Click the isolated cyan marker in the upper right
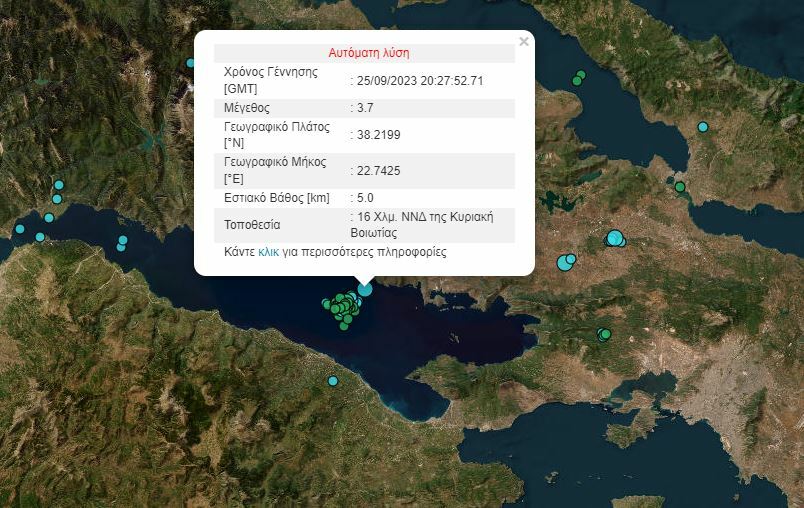Screen dimensions: 804x508 tap(703, 127)
